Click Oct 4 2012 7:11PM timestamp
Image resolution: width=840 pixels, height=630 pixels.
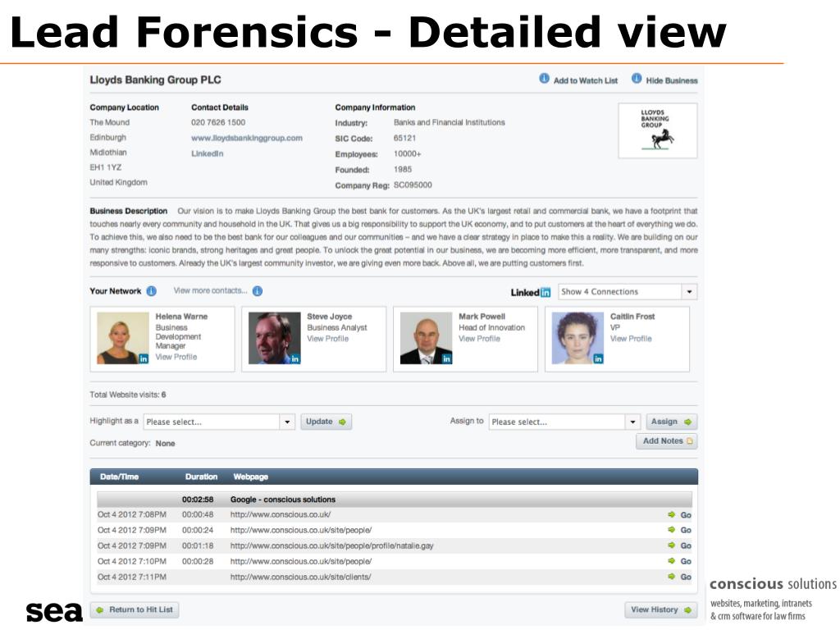pyautogui.click(x=132, y=577)
